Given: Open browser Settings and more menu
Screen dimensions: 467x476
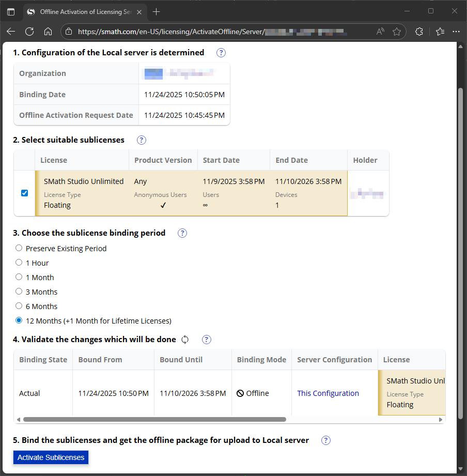Looking at the screenshot, I should click(x=456, y=32).
